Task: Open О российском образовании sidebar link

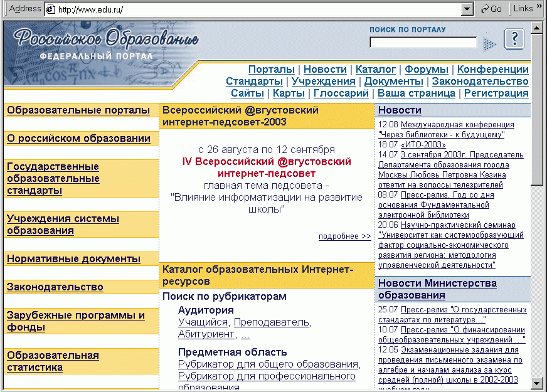Action: click(79, 139)
